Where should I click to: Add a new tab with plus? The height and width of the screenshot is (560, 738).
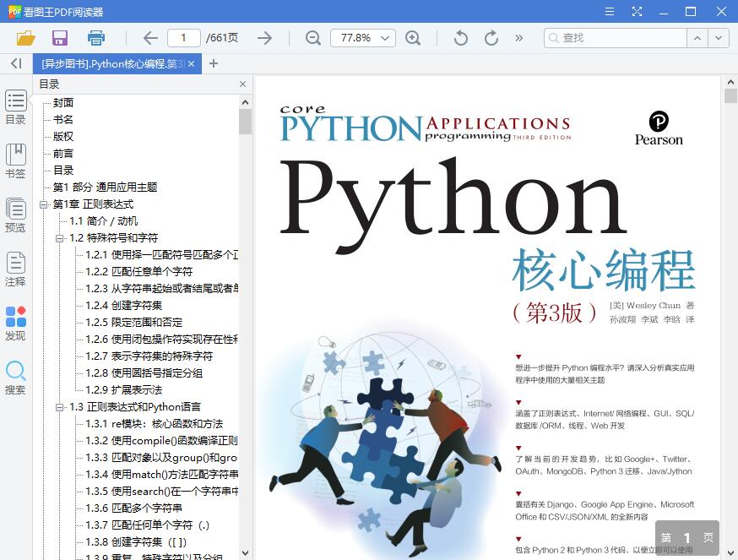(x=214, y=63)
